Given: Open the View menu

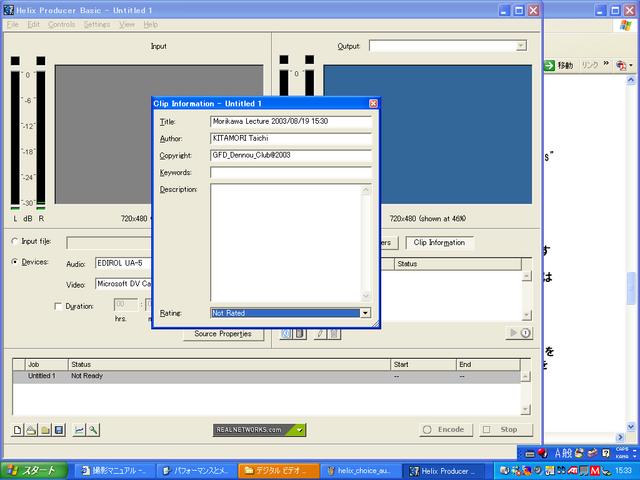Looking at the screenshot, I should click(x=127, y=24).
